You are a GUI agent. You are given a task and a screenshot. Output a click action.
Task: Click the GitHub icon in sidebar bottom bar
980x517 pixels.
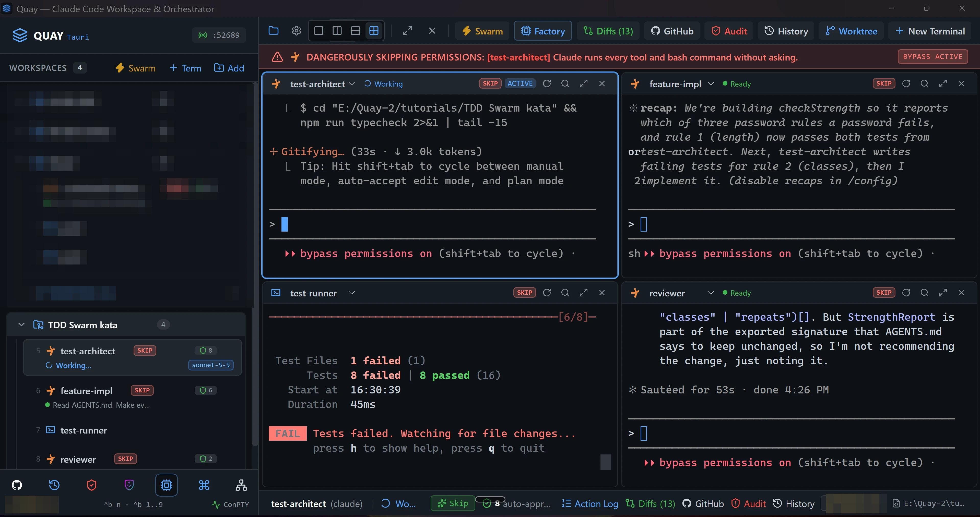(17, 485)
